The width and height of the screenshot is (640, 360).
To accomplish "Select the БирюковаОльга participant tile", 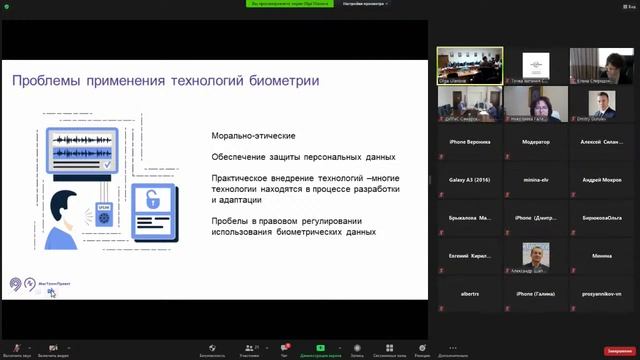I will tap(602, 218).
